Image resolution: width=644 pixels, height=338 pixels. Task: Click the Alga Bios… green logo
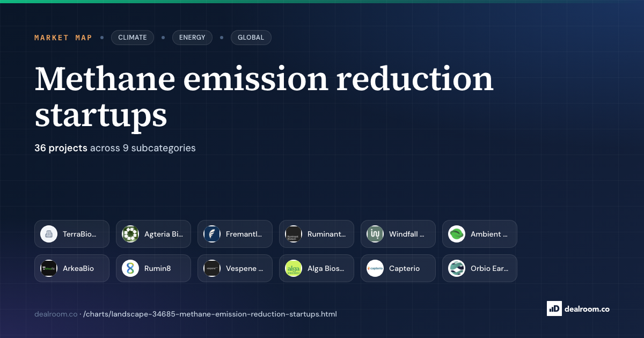(294, 268)
